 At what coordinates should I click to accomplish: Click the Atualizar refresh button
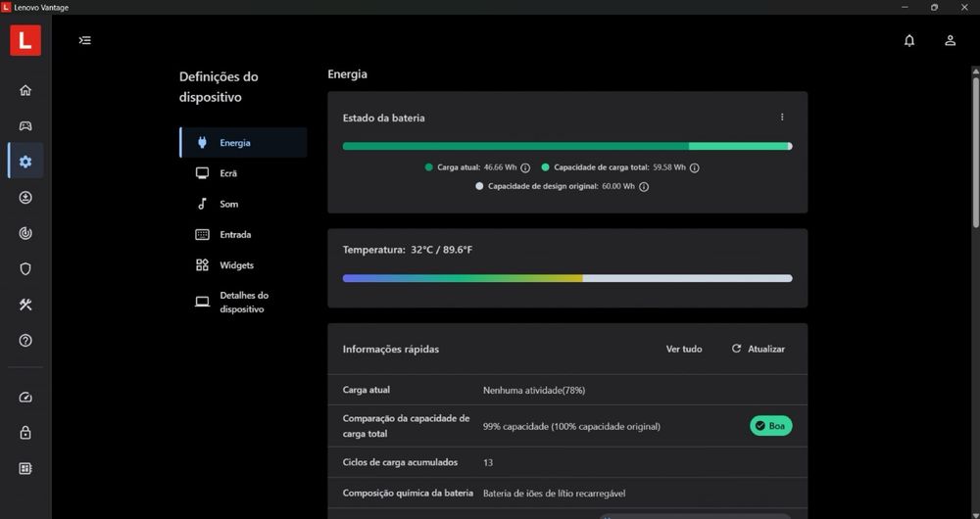coord(759,350)
